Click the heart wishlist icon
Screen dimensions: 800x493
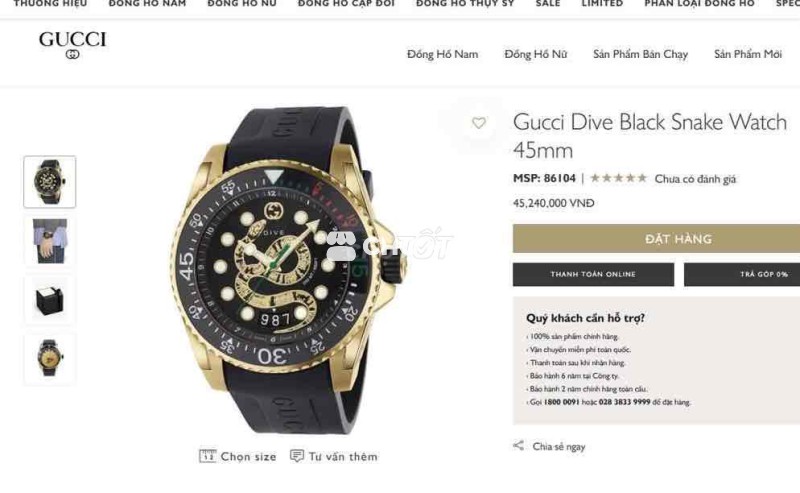[479, 123]
